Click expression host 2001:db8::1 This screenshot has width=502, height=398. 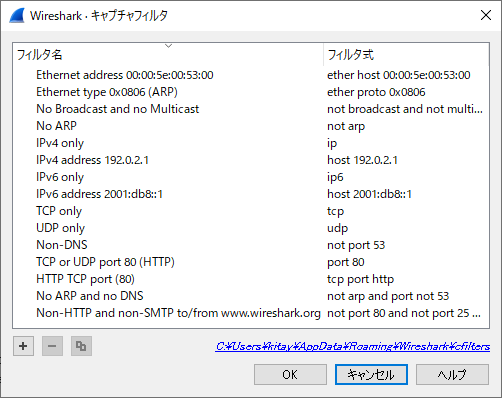coord(369,194)
